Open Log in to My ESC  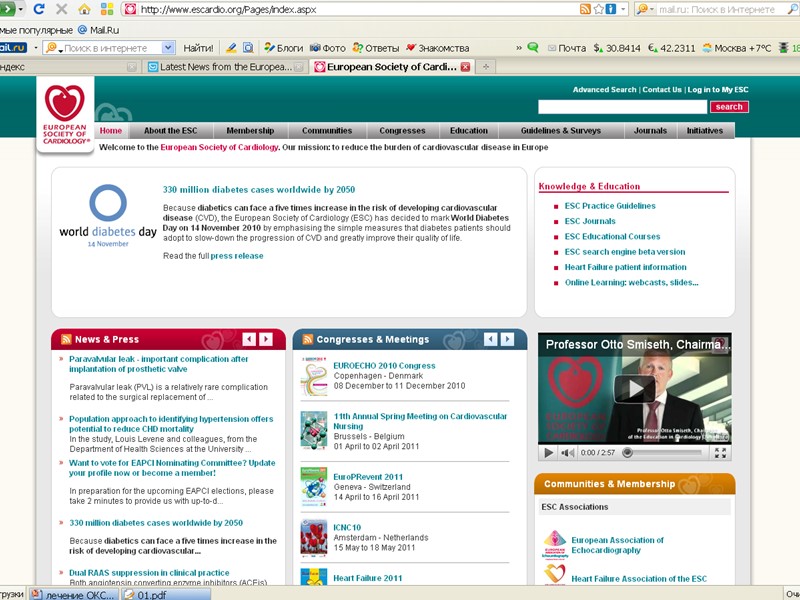(718, 89)
